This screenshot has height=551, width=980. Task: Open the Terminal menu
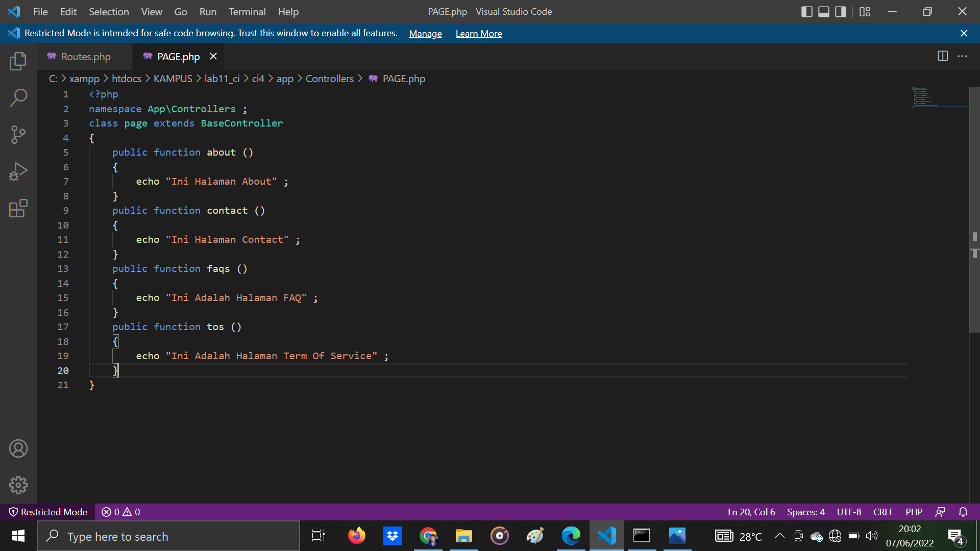click(x=247, y=11)
